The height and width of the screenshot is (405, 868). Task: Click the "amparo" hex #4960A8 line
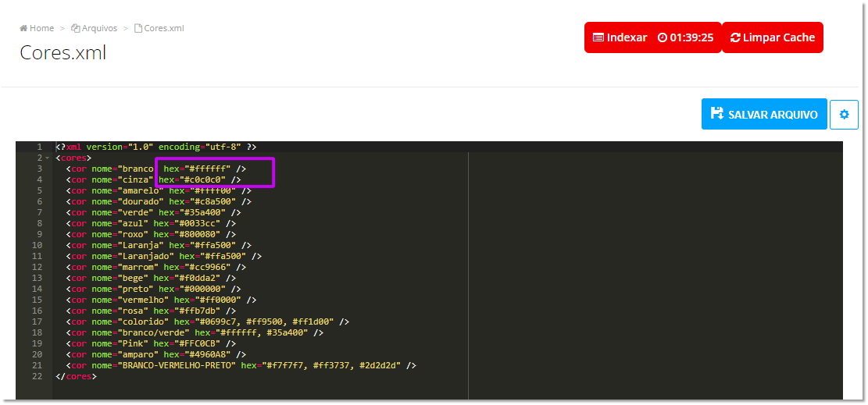156,354
